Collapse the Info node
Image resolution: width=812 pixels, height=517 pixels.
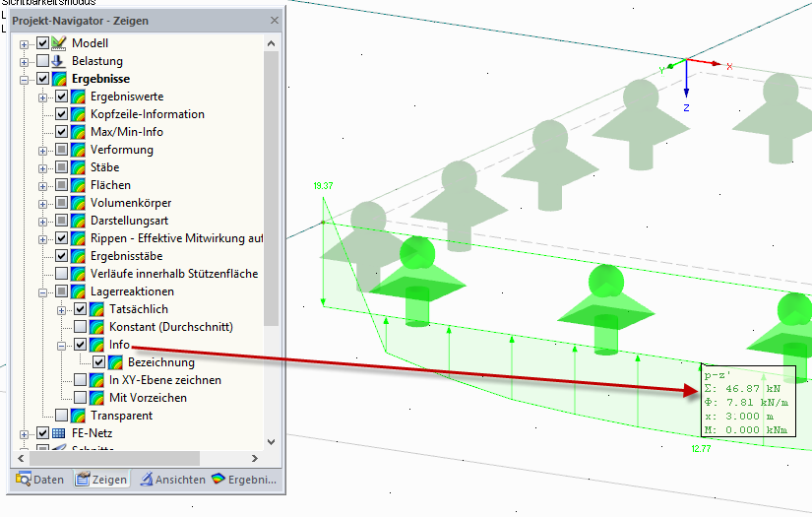pos(62,346)
